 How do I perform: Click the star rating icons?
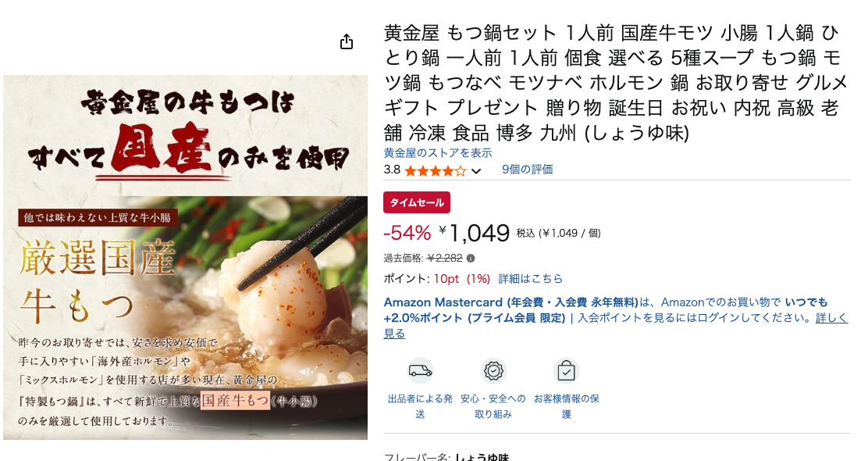(435, 170)
